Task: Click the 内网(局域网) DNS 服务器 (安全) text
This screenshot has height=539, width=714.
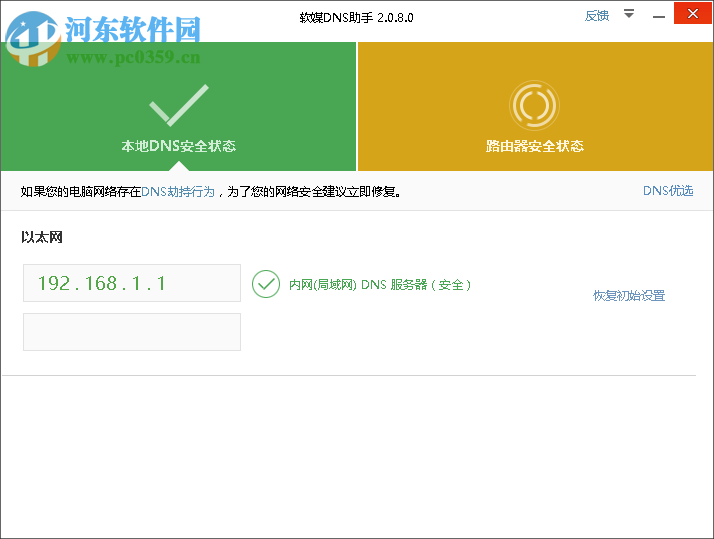Action: 380,285
